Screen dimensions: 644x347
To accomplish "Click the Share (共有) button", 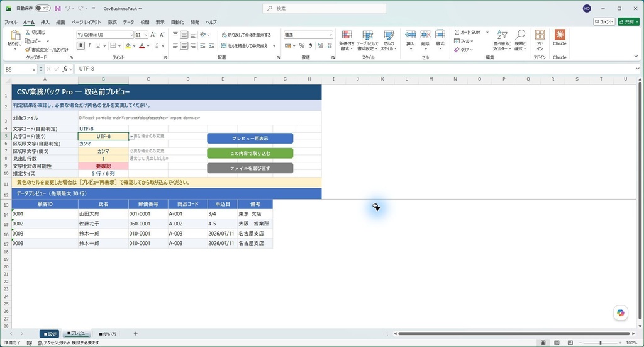I will pyautogui.click(x=629, y=21).
